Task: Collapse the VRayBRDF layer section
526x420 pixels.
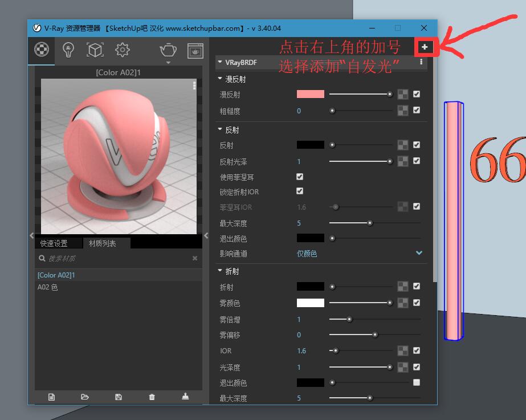Action: coord(220,62)
